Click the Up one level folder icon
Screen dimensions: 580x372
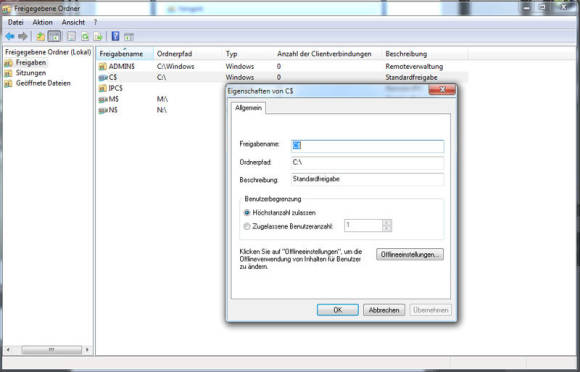pos(40,36)
